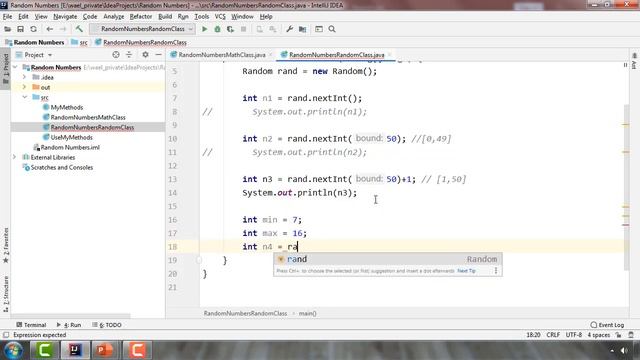This screenshot has height=360, width=640.
Task: Click the Search Everywhere magnifier icon
Action: click(332, 29)
